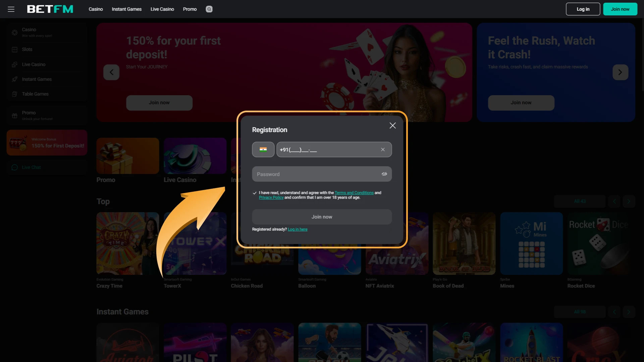Click the left chevron in the Top section
This screenshot has height=362, width=644.
614,201
